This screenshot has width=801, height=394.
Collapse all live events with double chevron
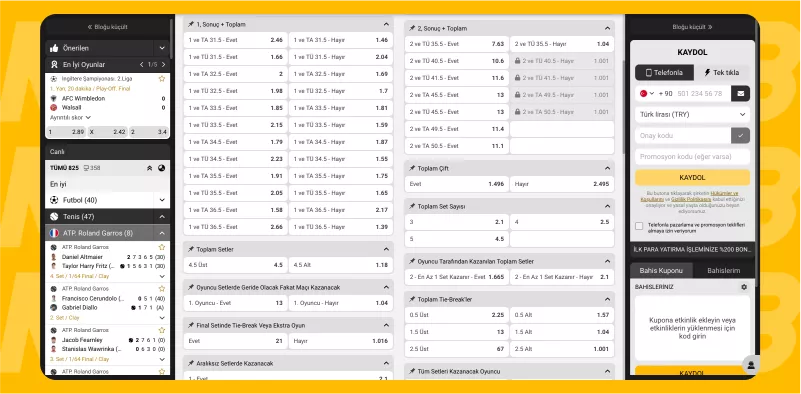click(150, 168)
